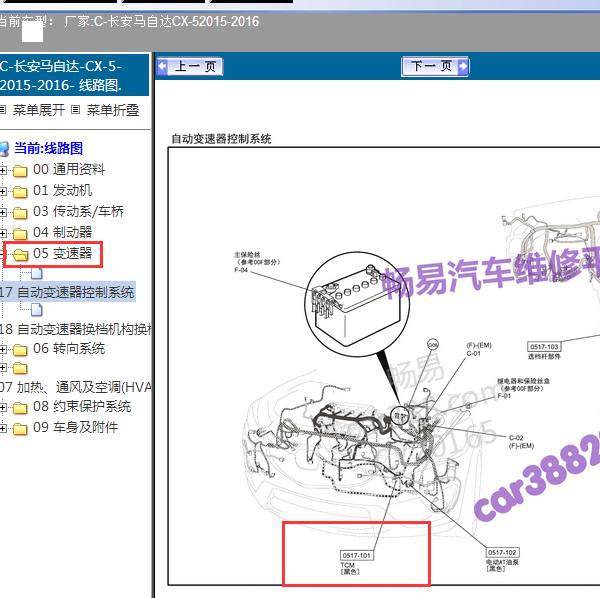Viewport: 600px width, 598px height.
Task: Click the 03 传动系/车桥 folder icon
Action: pyautogui.click(x=20, y=212)
